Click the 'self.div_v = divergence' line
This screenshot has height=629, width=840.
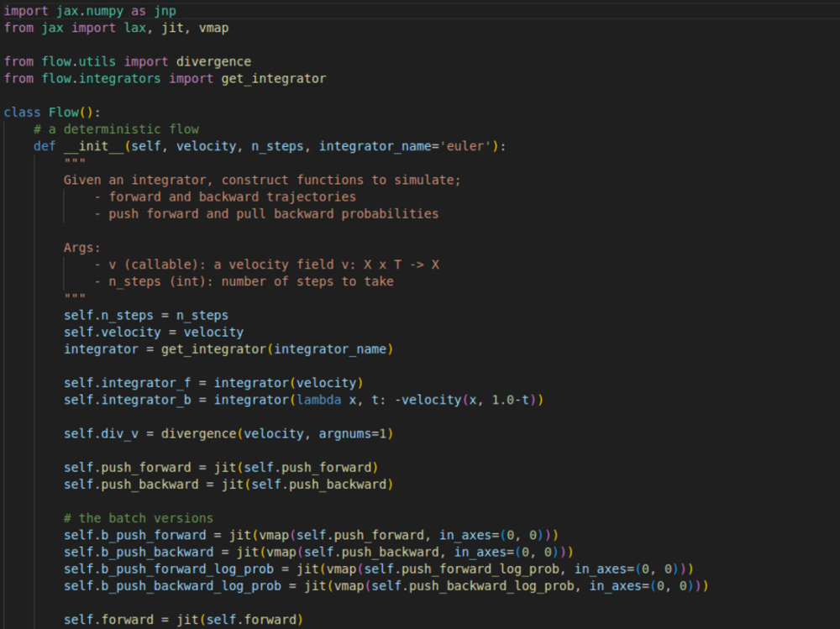pos(228,433)
